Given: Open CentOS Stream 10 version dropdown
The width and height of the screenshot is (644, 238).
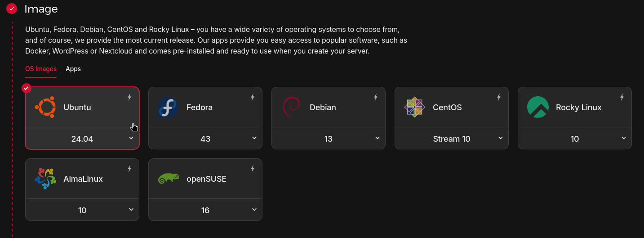Looking at the screenshot, I should click(452, 138).
